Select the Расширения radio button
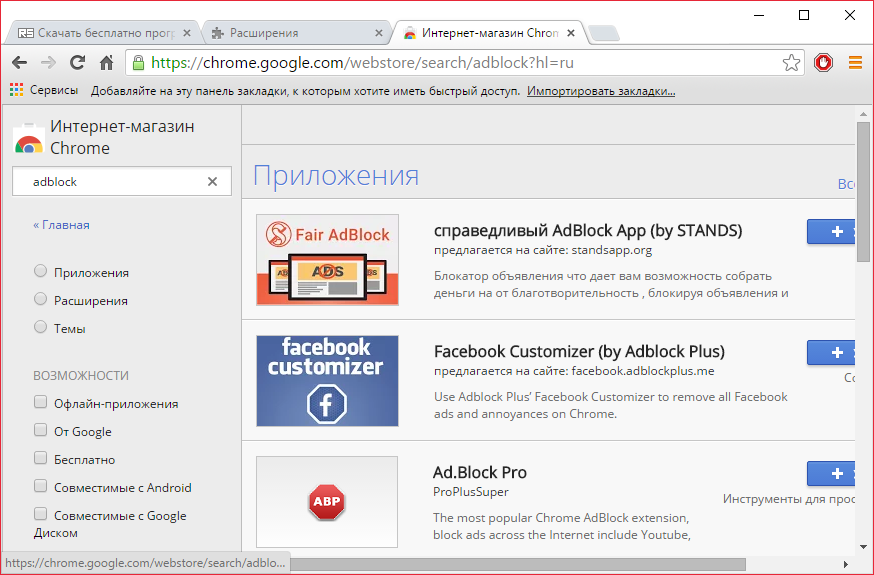The image size is (874, 575). 40,299
